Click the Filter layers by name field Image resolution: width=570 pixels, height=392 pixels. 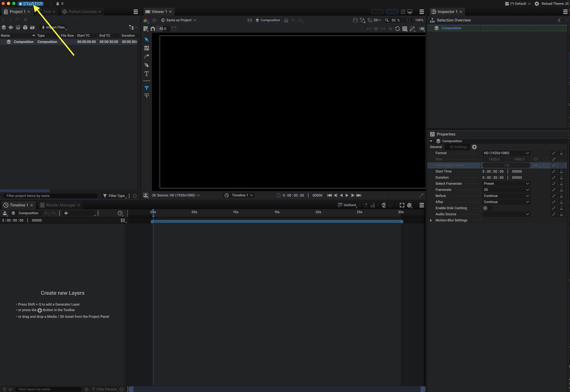pyautogui.click(x=48, y=389)
